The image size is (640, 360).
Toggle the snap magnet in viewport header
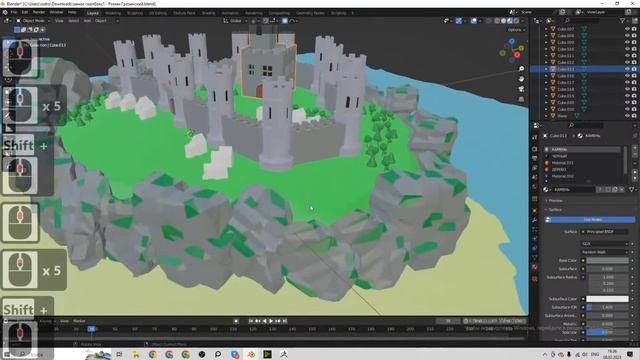[x=266, y=21]
